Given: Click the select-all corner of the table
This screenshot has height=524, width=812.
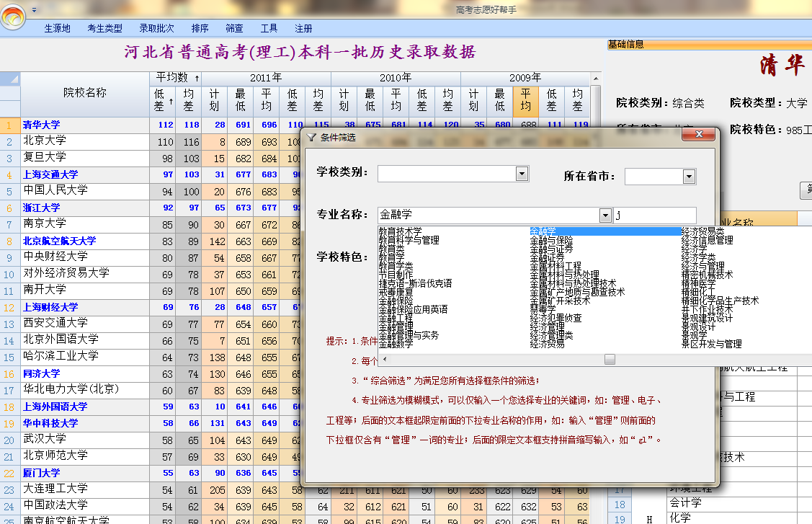Looking at the screenshot, I should tap(10, 79).
